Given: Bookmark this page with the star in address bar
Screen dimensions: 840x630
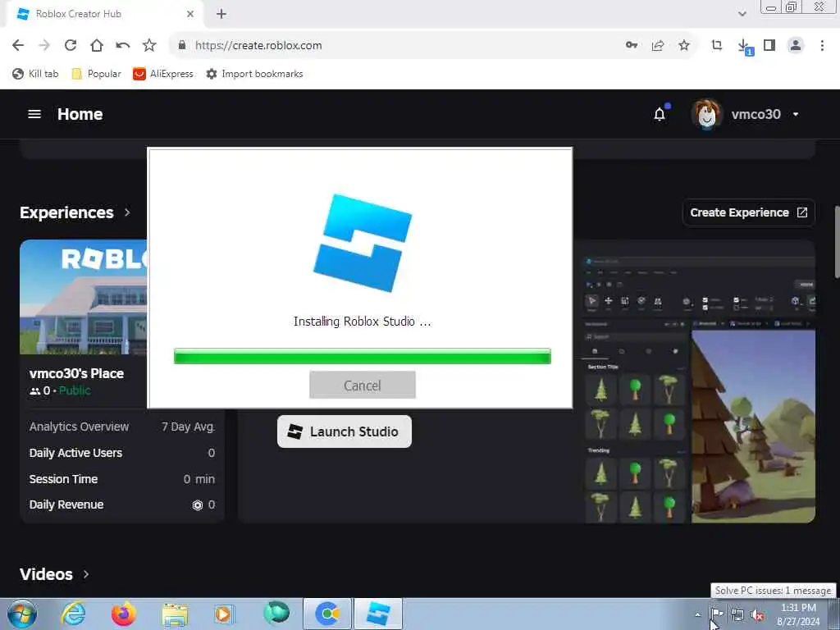Looking at the screenshot, I should (x=684, y=46).
